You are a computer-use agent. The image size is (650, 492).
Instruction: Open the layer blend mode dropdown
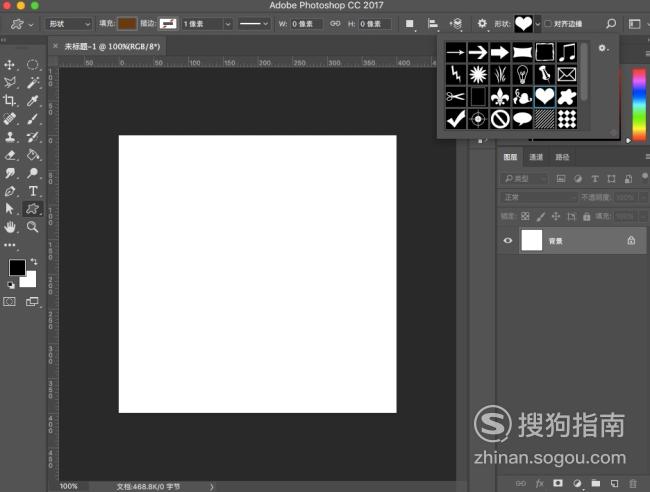pos(538,197)
